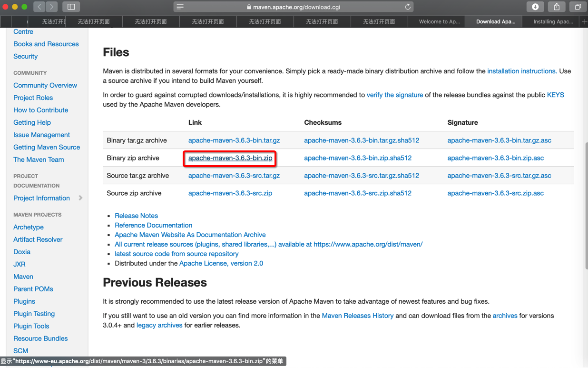
Task: Open apache-maven-3.6.3-src.tar.gz.asc signature
Action: (x=500, y=176)
